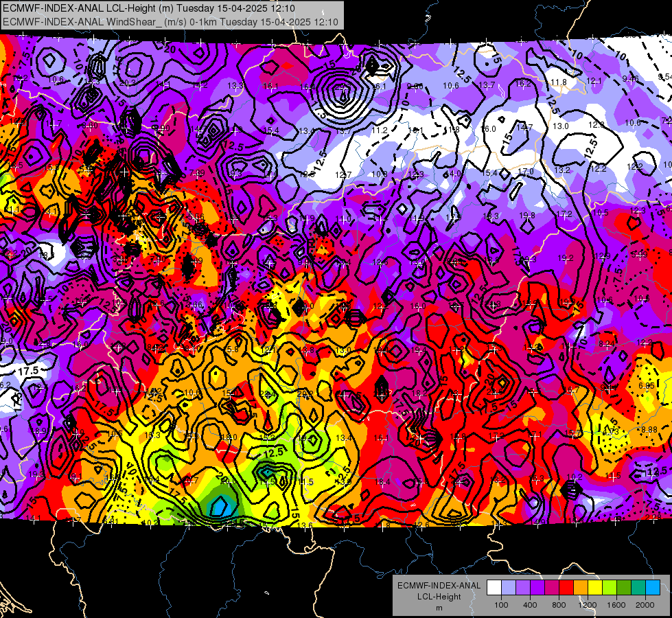672x618 pixels.
Task: Click the dark green legend swatch right of 1600
Action: coord(624,588)
